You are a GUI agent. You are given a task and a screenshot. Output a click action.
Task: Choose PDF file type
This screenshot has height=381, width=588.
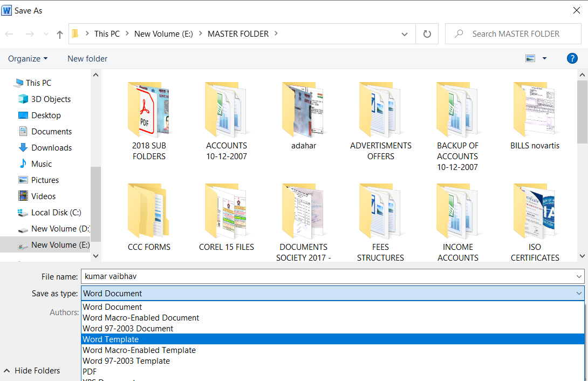coord(333,372)
